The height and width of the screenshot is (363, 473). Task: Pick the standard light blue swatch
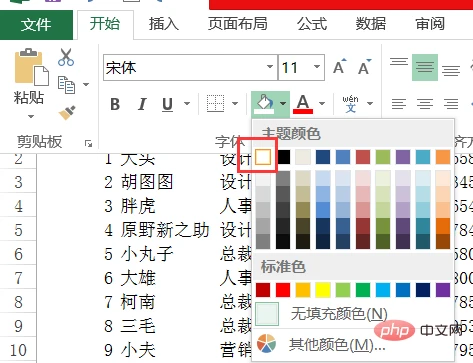(x=383, y=290)
